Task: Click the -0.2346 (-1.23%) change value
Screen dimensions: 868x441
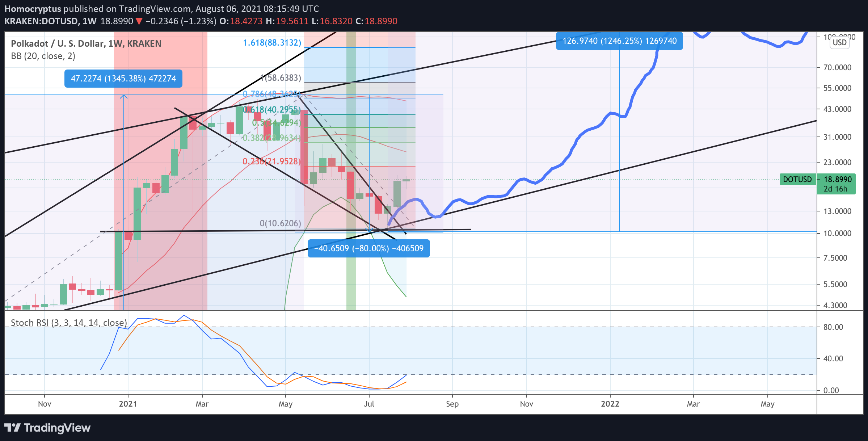Action: (181, 21)
